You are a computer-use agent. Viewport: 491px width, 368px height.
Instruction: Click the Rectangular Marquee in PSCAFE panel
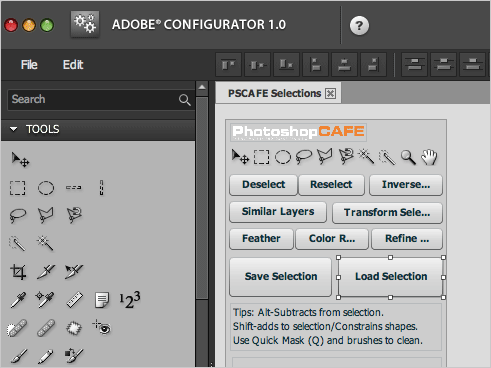point(262,157)
